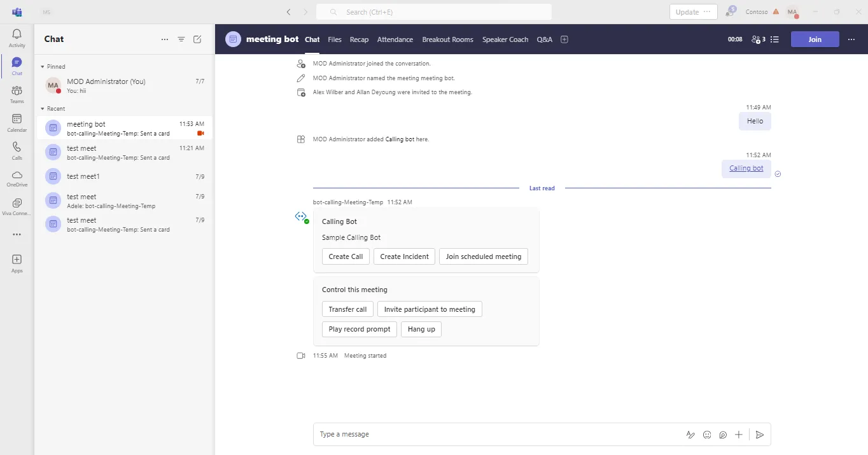The height and width of the screenshot is (455, 868).
Task: Click Join scheduled meeting button
Action: point(483,256)
